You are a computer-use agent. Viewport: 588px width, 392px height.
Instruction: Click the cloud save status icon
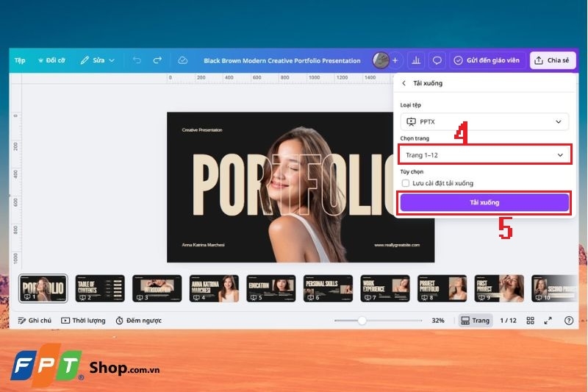[x=182, y=60]
